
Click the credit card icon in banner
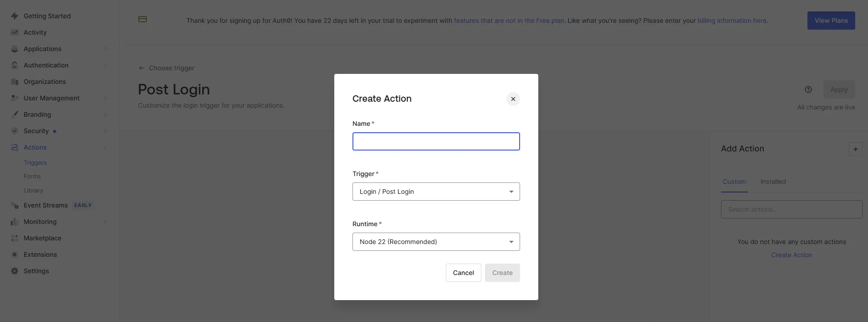point(143,19)
